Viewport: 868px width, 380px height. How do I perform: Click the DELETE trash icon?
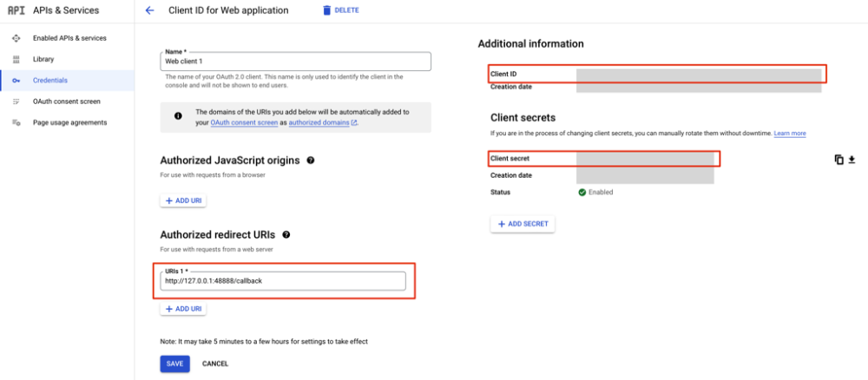pos(326,10)
